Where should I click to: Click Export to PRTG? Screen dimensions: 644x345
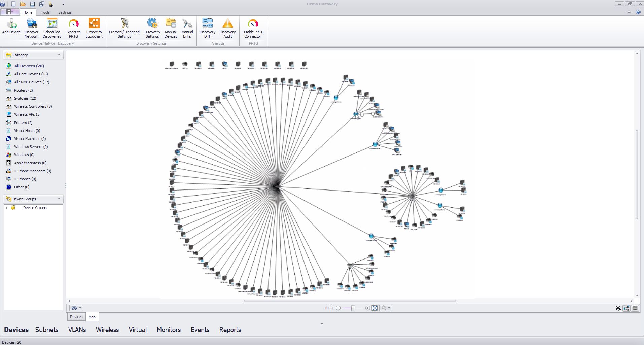pyautogui.click(x=73, y=28)
